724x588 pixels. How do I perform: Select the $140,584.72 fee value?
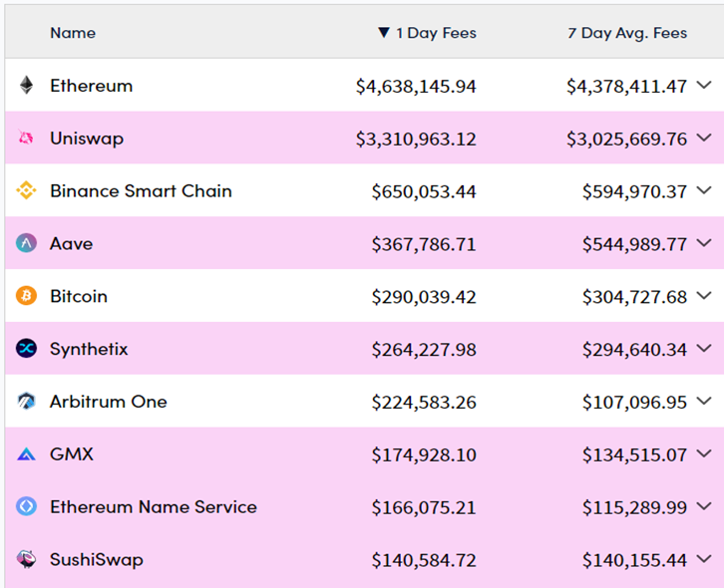tap(424, 560)
